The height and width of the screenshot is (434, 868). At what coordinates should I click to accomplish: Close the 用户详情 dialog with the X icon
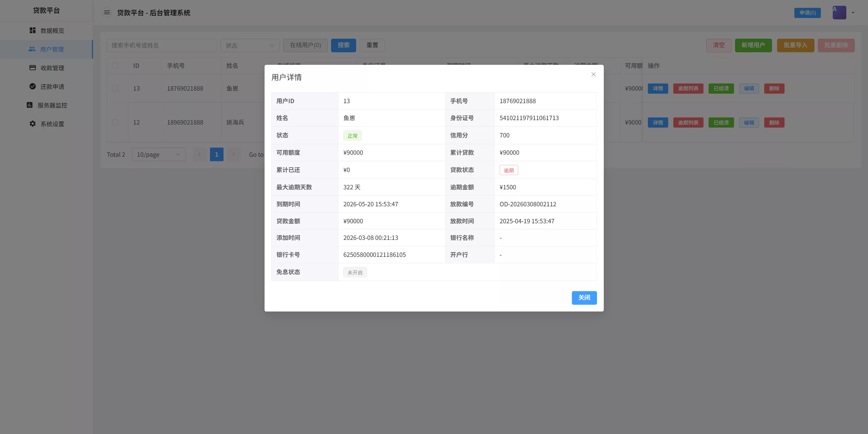593,74
